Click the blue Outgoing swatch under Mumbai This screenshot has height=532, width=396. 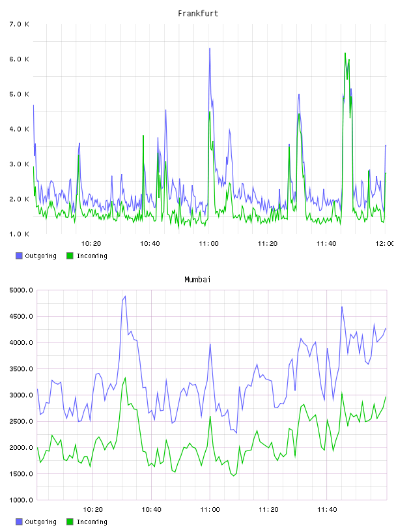pyautogui.click(x=19, y=522)
